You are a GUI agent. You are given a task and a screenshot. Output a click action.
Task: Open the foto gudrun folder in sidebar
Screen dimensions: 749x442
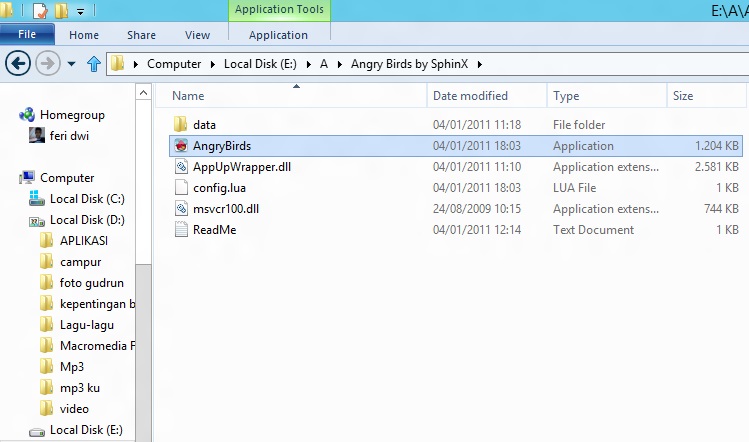pos(91,283)
